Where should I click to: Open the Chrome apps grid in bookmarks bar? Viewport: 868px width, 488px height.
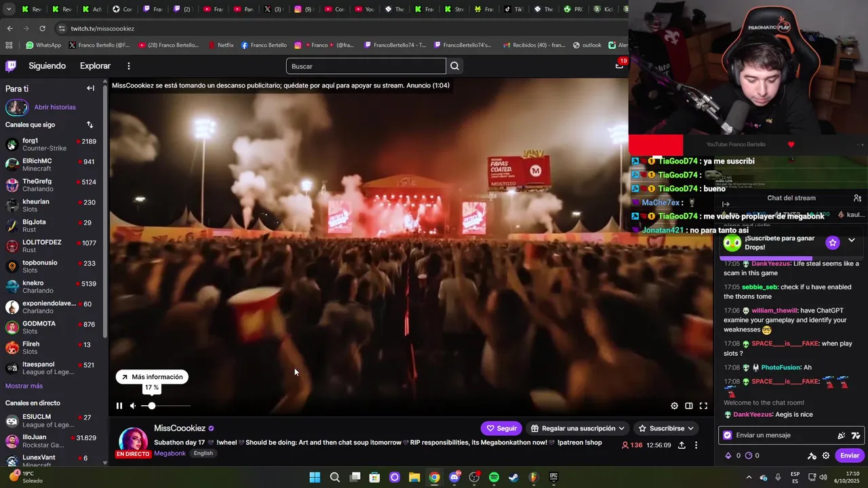[9, 45]
